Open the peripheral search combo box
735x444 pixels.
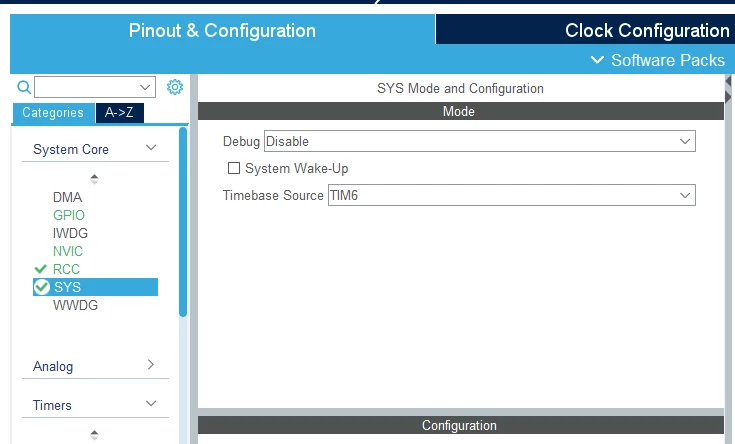pos(95,87)
